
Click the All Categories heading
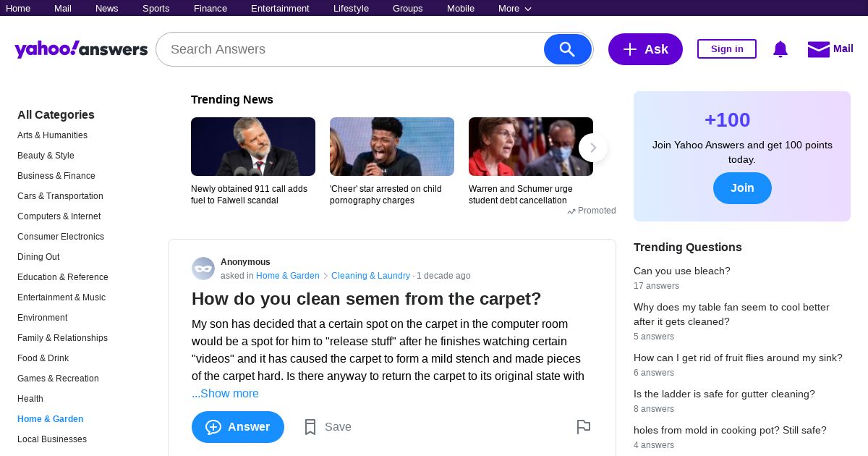[x=56, y=114]
